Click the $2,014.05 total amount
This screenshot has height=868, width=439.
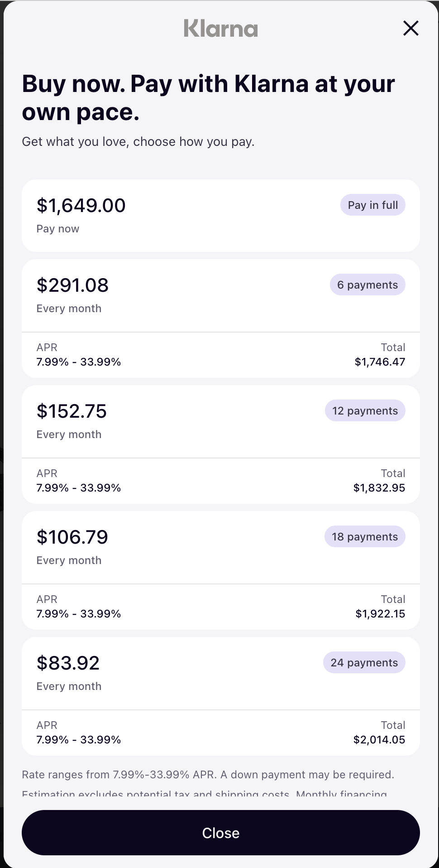[x=379, y=740]
